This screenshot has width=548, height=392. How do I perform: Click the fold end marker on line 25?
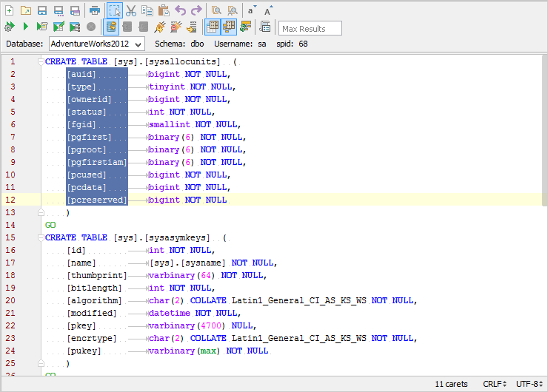(41, 363)
